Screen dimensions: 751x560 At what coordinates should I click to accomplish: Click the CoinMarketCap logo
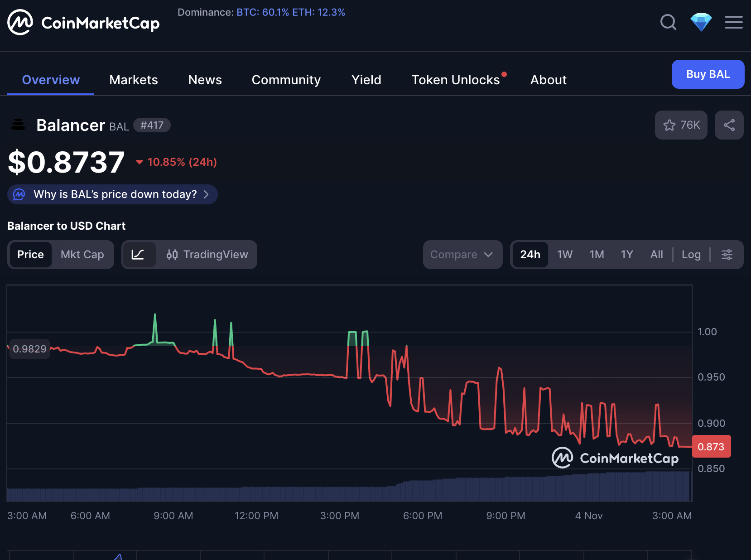tap(83, 22)
